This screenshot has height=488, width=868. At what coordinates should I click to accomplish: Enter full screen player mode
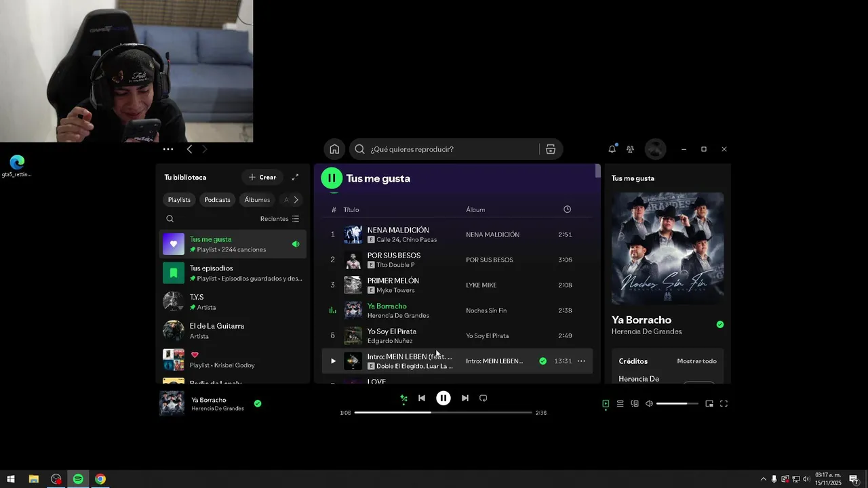click(x=724, y=403)
